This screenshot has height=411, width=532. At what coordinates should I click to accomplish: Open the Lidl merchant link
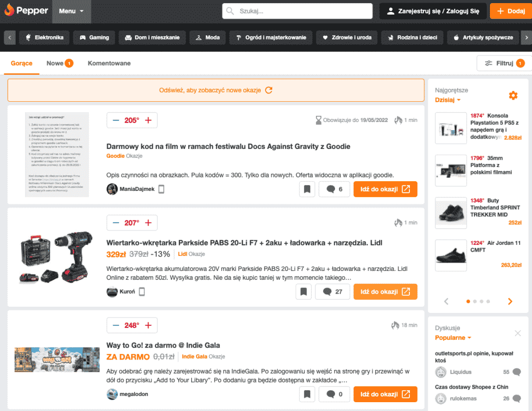coord(182,254)
